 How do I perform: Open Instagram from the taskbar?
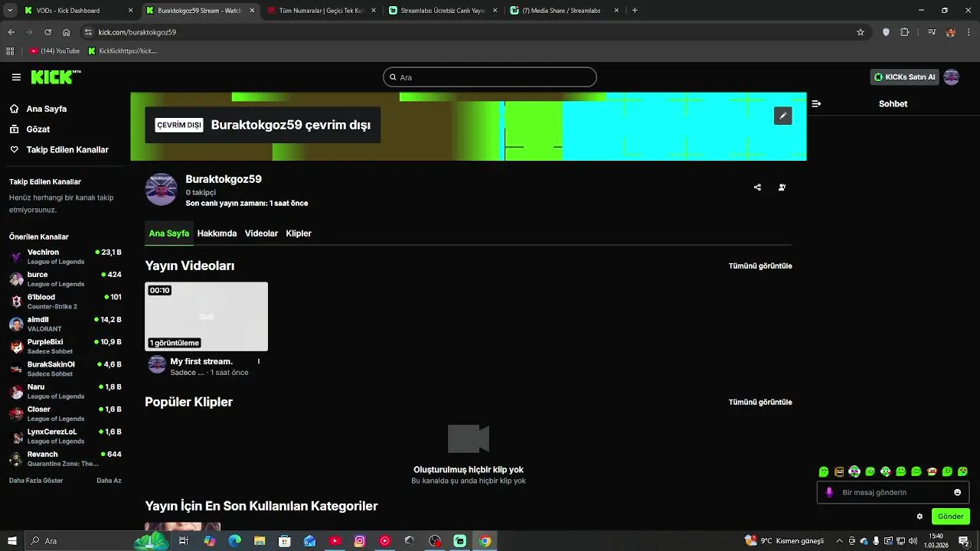(x=360, y=541)
